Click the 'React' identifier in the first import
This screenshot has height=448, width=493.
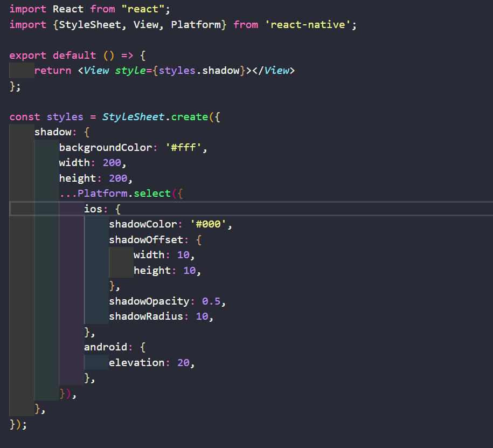pos(68,9)
